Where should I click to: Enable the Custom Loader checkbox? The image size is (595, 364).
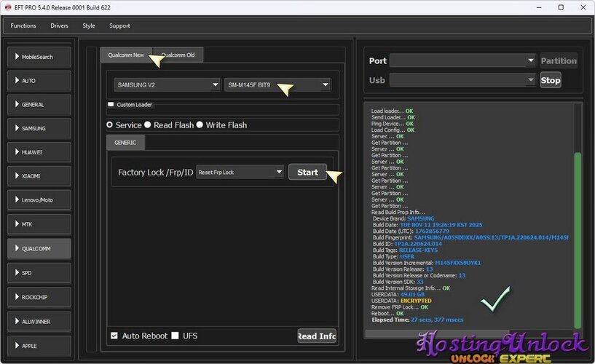[111, 104]
